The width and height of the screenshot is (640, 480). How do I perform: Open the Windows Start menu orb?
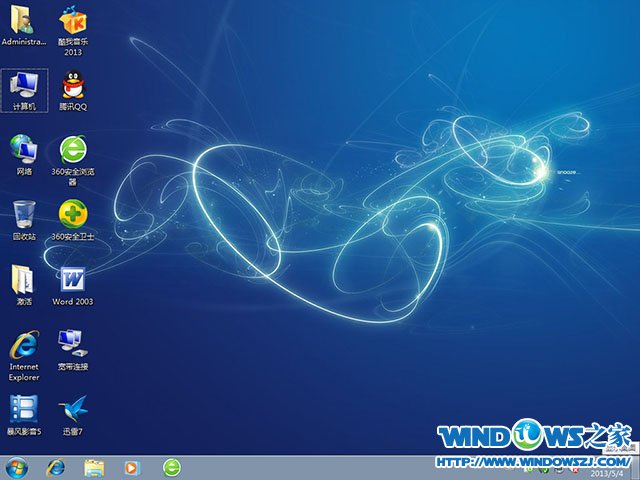coord(17,468)
